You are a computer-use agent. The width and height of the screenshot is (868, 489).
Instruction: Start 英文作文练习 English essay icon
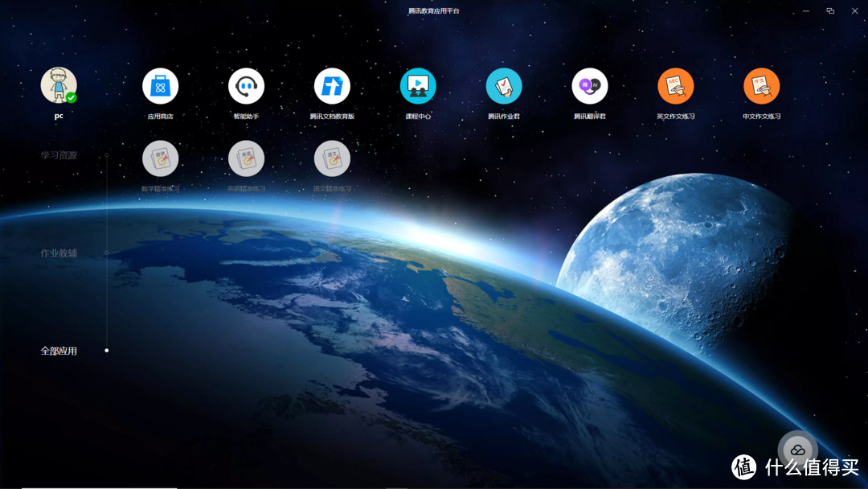pyautogui.click(x=676, y=86)
